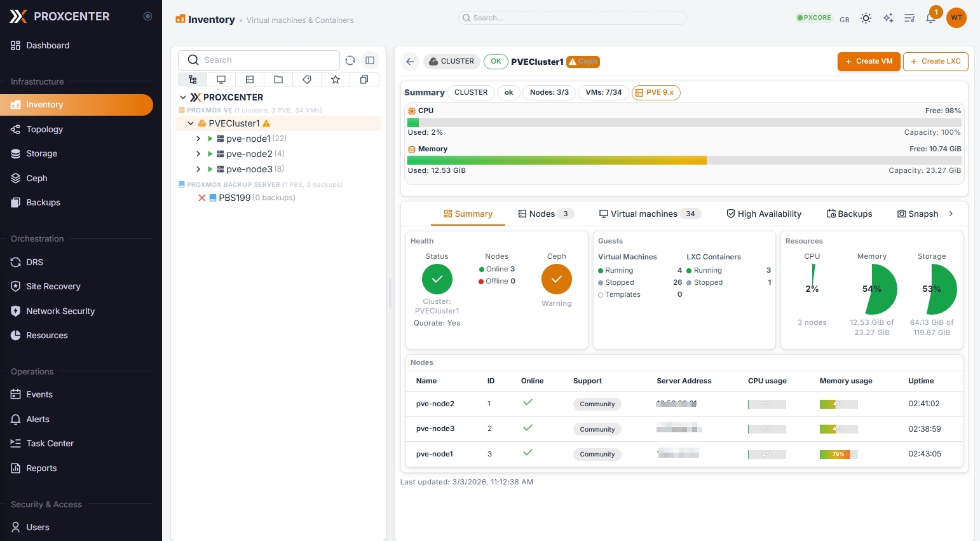Image resolution: width=980 pixels, height=541 pixels.
Task: Toggle the sidebar pin next to PROXCENTER logo
Action: tap(148, 17)
